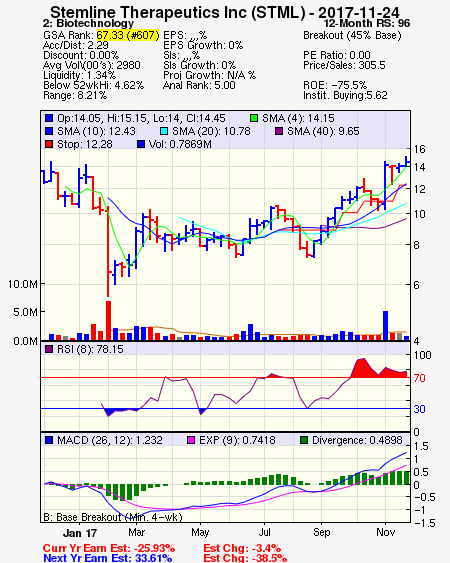The width and height of the screenshot is (450, 563).
Task: Click the 'Liquidity: 1.34%' value
Action: pyautogui.click(x=79, y=75)
